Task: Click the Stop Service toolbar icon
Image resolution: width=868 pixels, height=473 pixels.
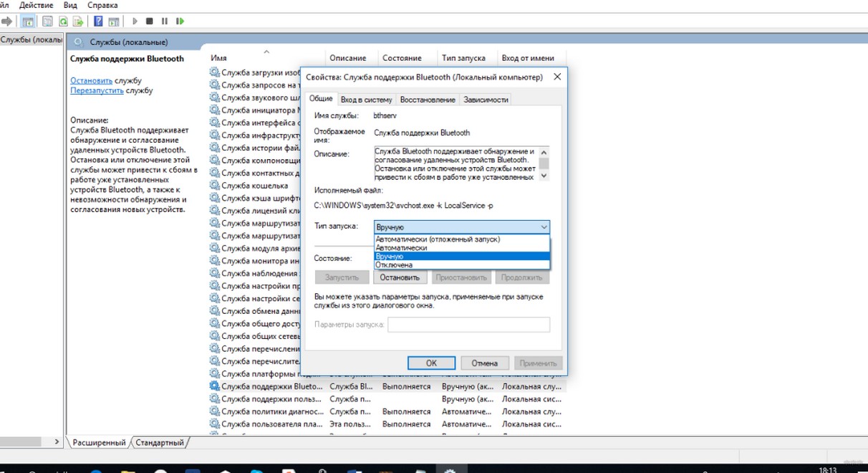Action: [150, 21]
